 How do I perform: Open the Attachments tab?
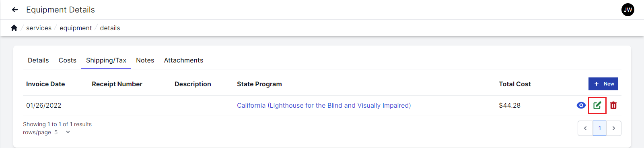pyautogui.click(x=183, y=60)
